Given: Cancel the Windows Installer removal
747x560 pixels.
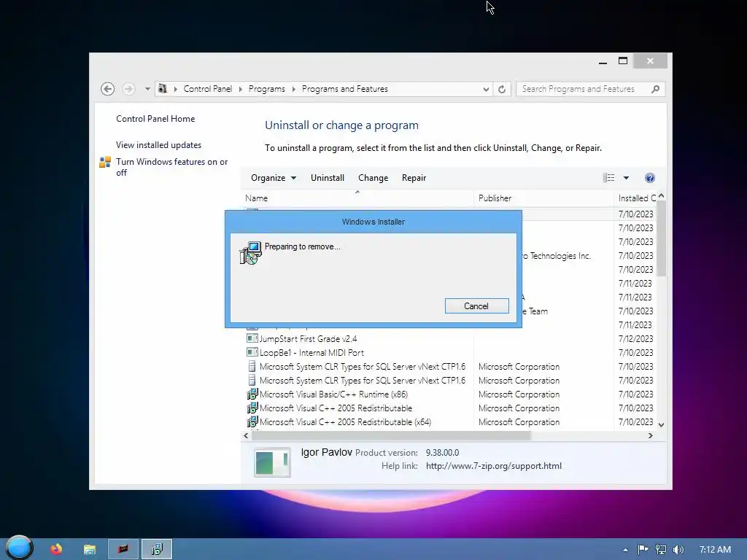Looking at the screenshot, I should [x=476, y=306].
